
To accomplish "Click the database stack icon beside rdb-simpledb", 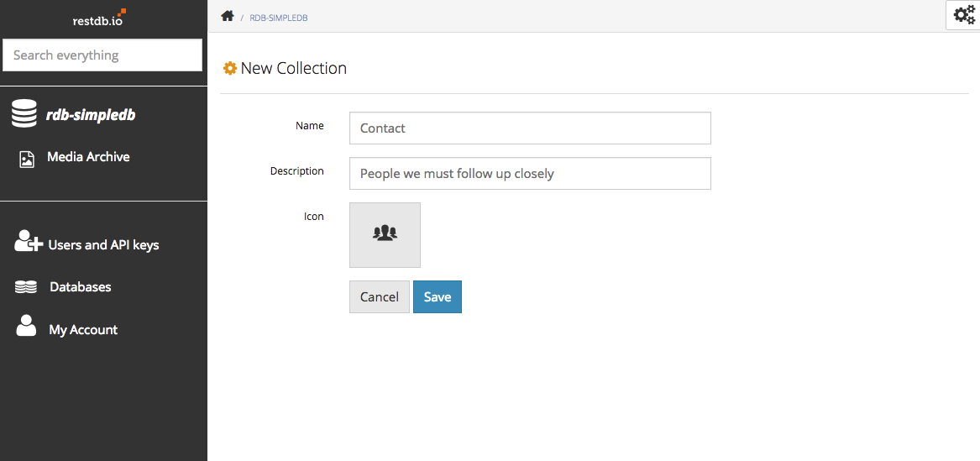I will tap(24, 114).
